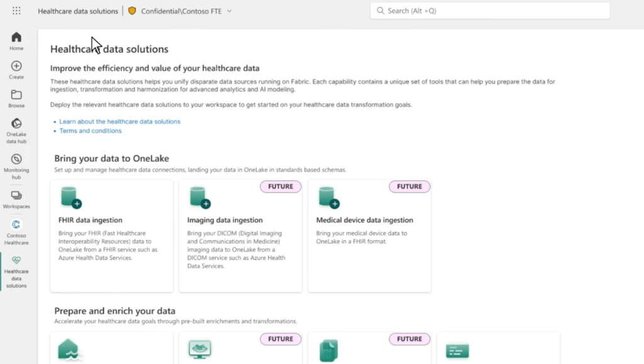The height and width of the screenshot is (364, 644).
Task: Open the OneLake data hub
Action: (16, 126)
